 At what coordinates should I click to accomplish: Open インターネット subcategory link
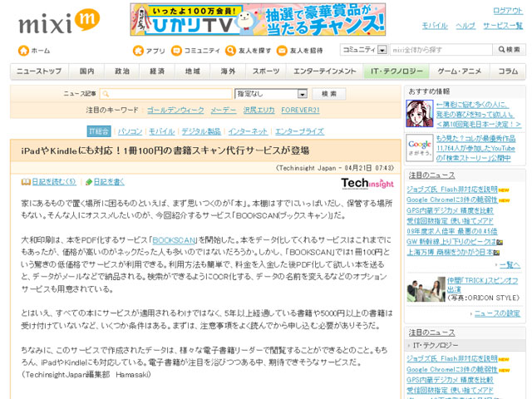pos(248,131)
